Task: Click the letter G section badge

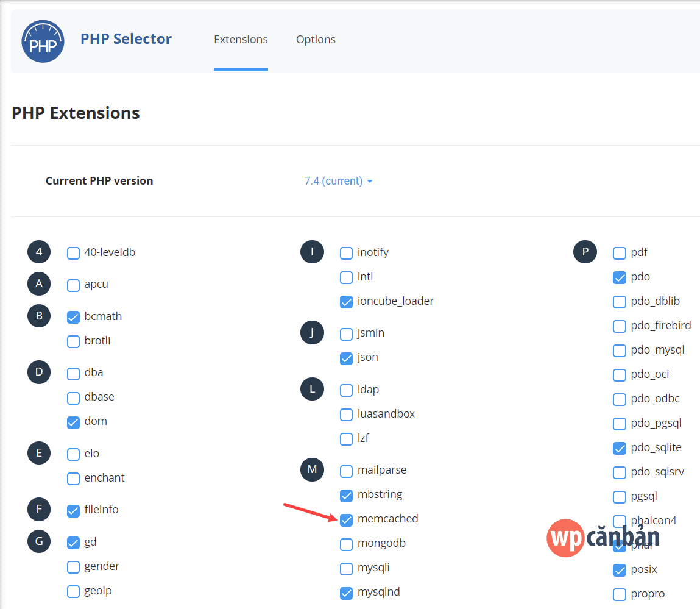Action: 39,541
